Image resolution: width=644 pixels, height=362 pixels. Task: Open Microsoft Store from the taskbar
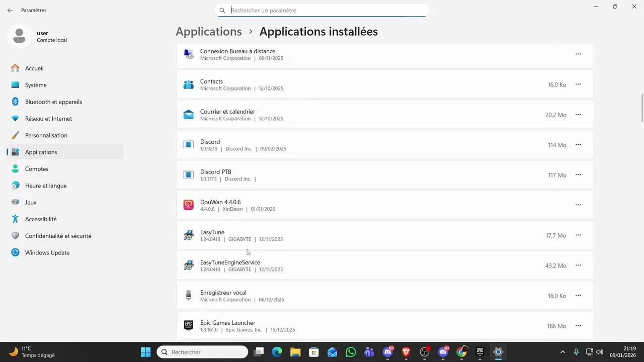pos(314,352)
